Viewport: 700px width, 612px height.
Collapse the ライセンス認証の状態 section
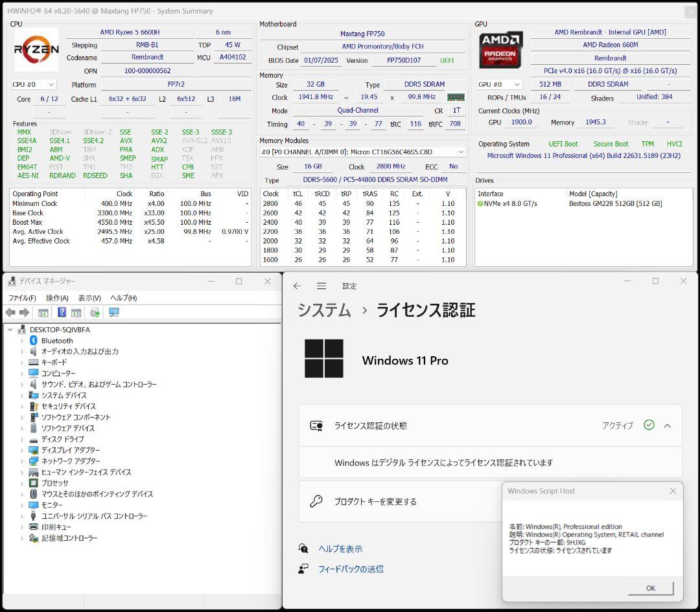pyautogui.click(x=668, y=425)
